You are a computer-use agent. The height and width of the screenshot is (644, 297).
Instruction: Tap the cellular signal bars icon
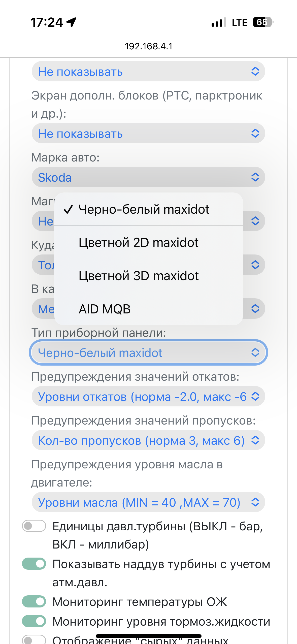tap(219, 22)
